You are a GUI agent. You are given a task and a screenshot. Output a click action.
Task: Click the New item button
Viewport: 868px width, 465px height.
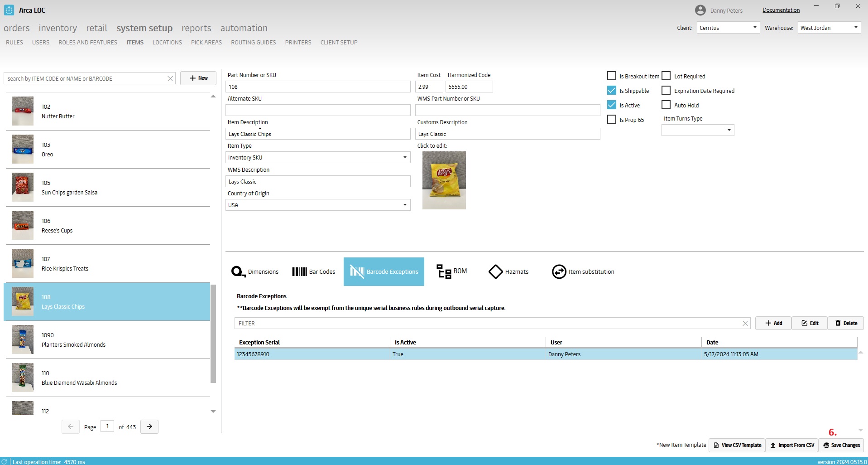198,78
